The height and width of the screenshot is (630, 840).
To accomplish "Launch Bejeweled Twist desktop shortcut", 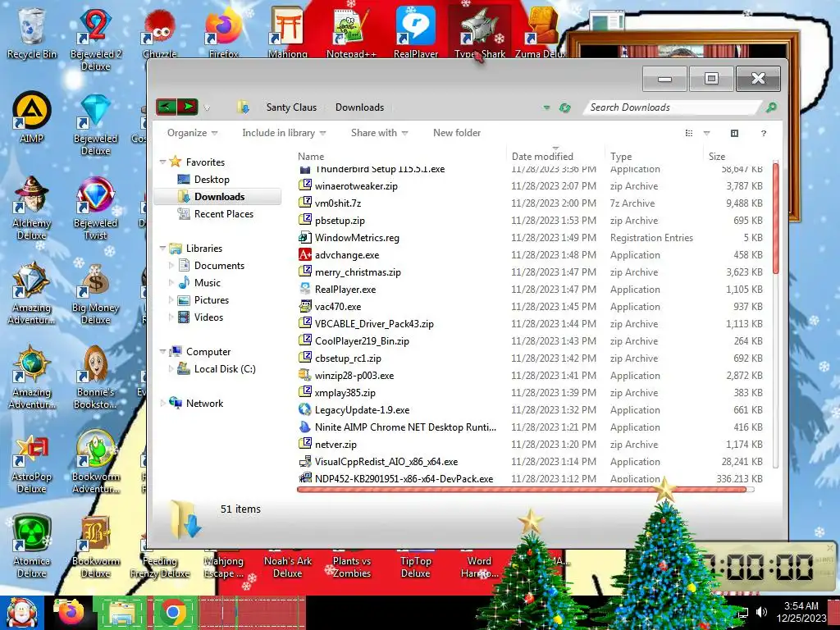I will point(95,208).
